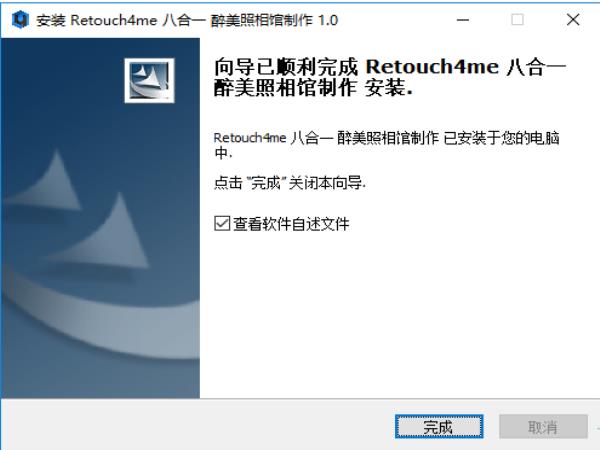Click the message 已安装于您的电脑中

point(386,145)
